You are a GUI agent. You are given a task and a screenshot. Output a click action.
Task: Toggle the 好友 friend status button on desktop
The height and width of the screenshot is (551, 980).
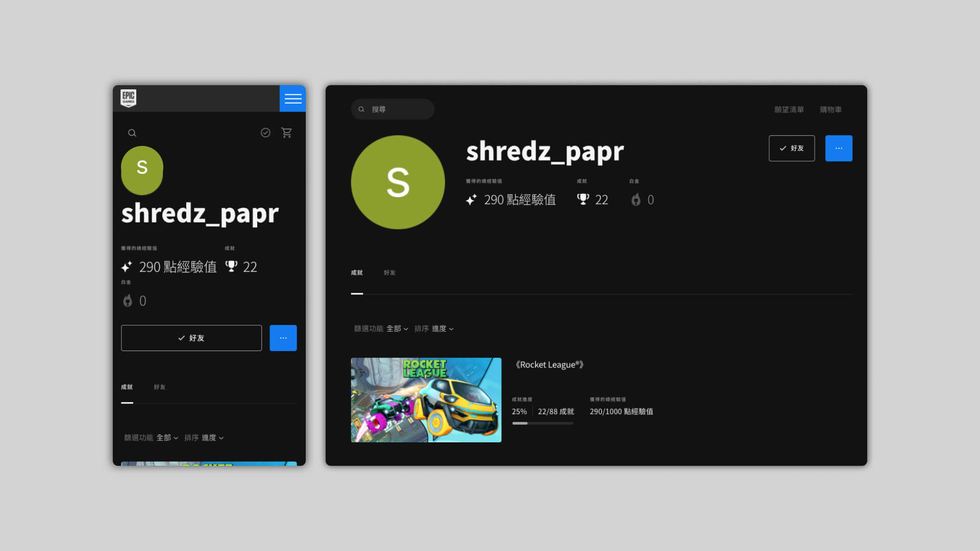[x=792, y=148]
